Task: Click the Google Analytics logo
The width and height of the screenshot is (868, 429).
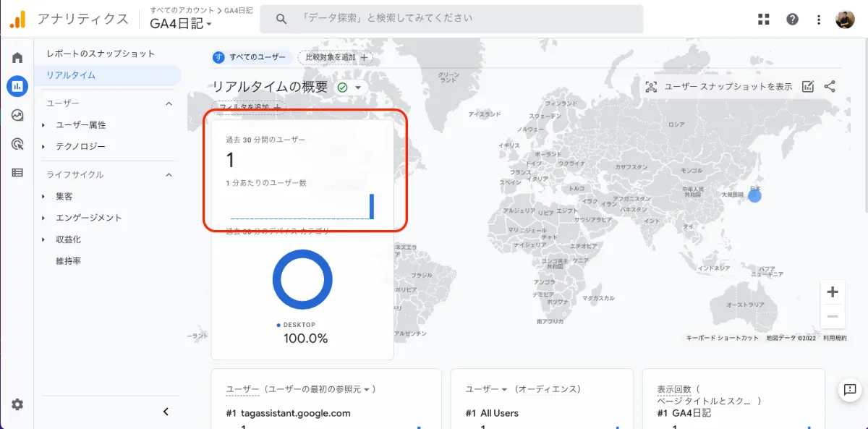Action: [x=17, y=20]
